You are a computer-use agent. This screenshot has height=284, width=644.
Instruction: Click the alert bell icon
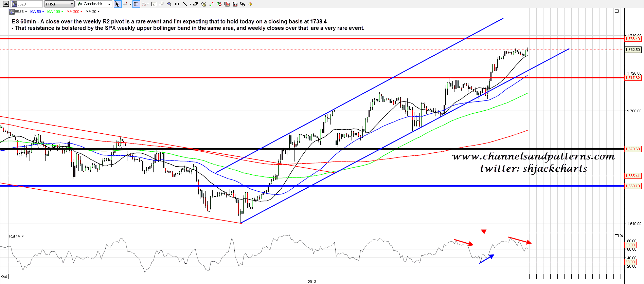(250, 4)
